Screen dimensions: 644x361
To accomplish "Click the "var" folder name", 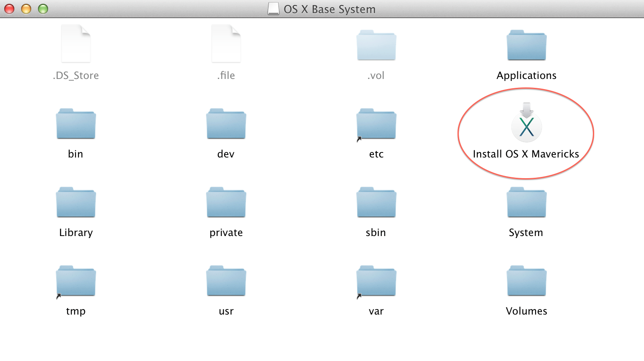I will coord(376,311).
